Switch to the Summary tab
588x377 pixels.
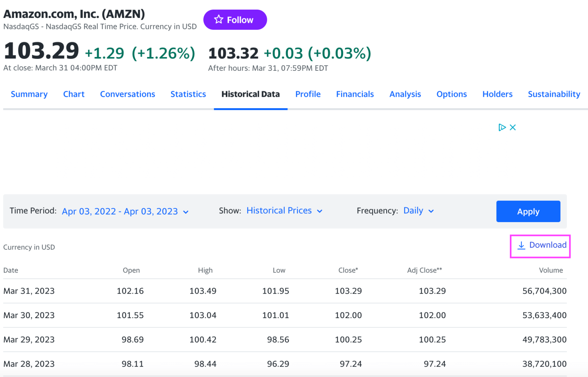(29, 94)
